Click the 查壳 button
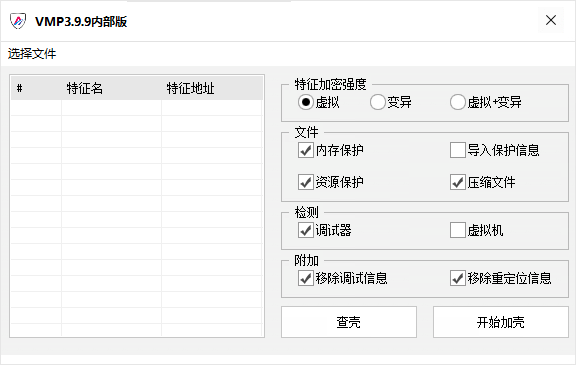 tap(349, 322)
